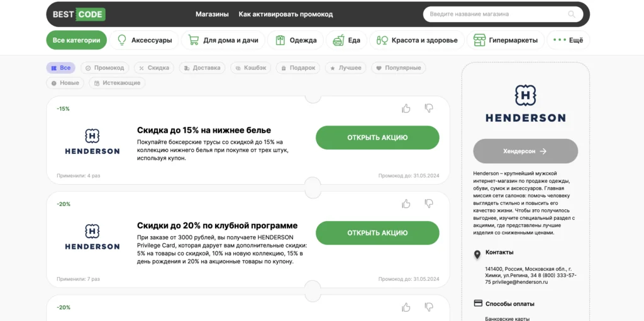Image resolution: width=644 pixels, height=321 pixels.
Task: Click the location pin icon near Контакты
Action: tap(477, 255)
